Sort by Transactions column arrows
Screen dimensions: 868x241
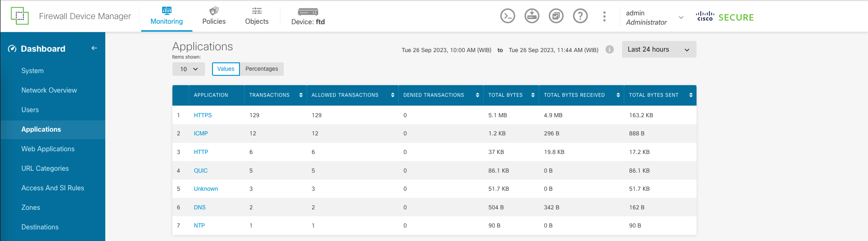pyautogui.click(x=301, y=95)
